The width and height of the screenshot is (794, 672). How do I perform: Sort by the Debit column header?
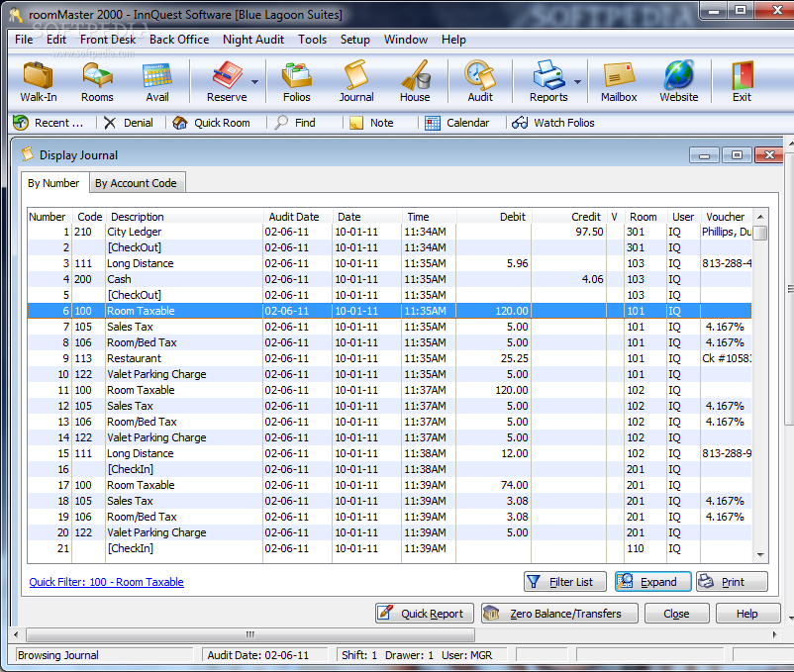pos(494,217)
